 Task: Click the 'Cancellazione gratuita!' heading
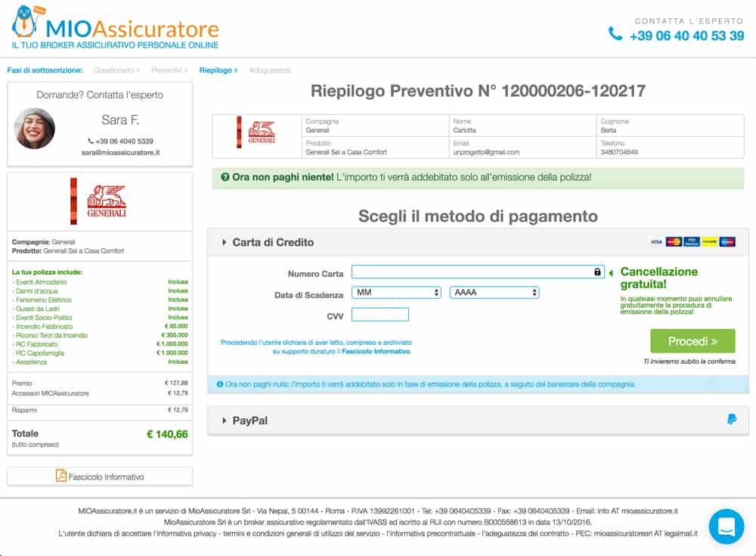click(x=658, y=278)
